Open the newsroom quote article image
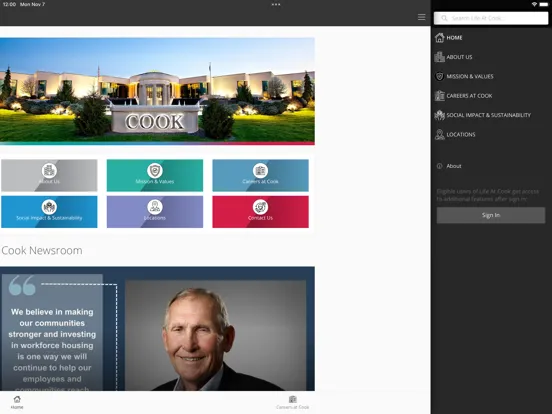This screenshot has width=552, height=414. 157,329
